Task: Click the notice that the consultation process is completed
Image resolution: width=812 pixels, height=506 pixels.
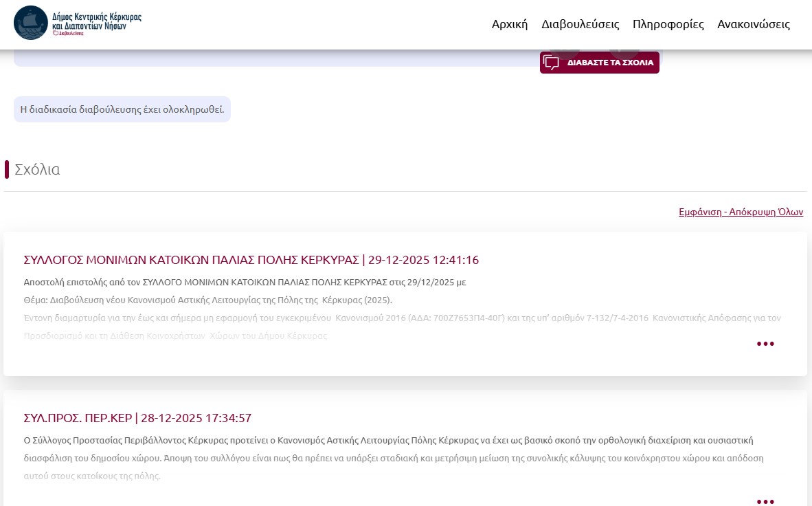Action: 122,109
